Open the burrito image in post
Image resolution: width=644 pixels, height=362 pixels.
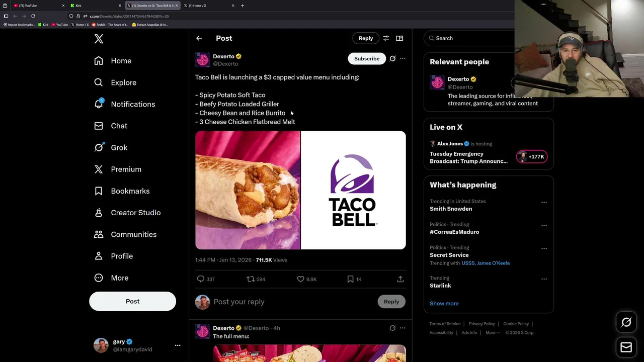coord(248,190)
